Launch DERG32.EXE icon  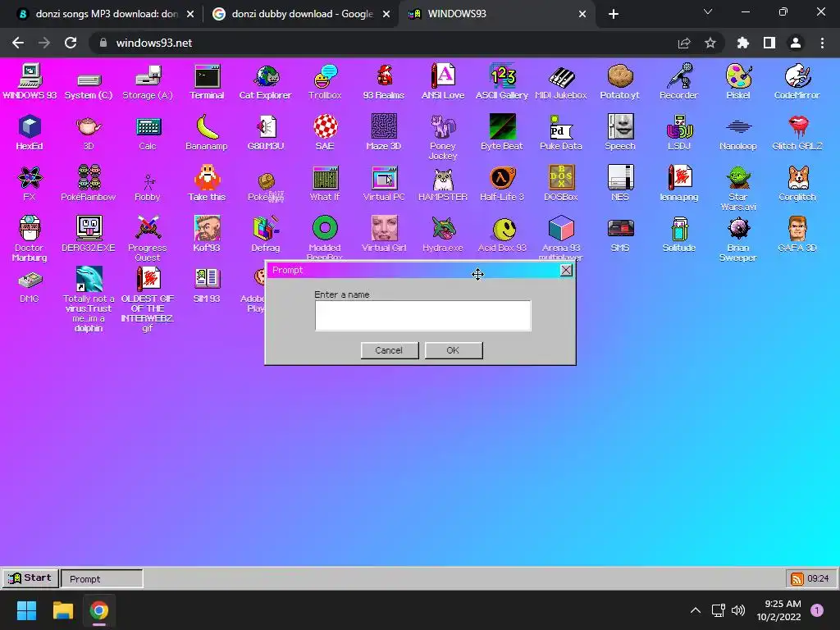pyautogui.click(x=89, y=235)
